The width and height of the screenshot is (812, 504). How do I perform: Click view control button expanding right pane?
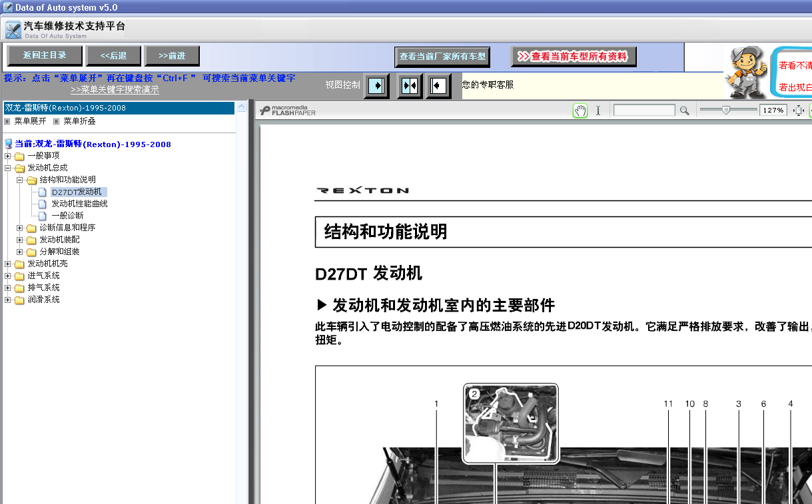[x=377, y=86]
